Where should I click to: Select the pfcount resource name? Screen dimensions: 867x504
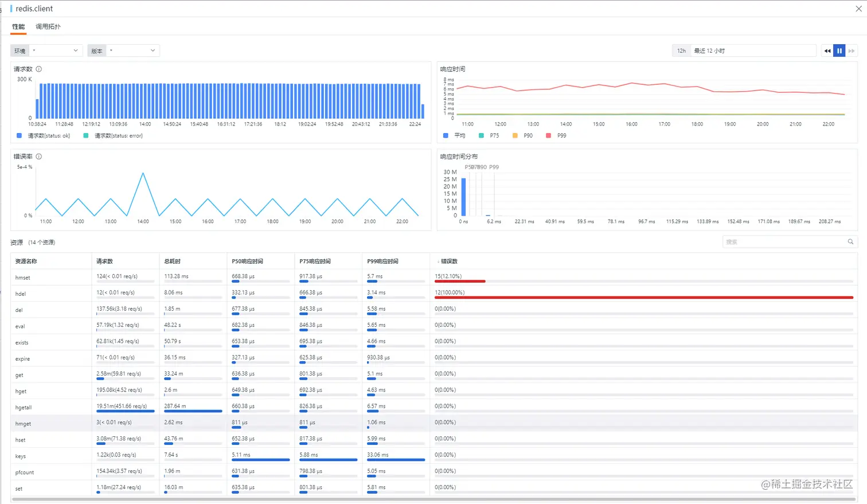coord(25,472)
